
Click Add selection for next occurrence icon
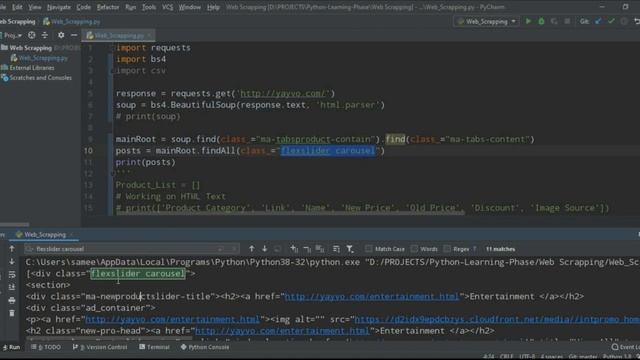tap(294, 249)
